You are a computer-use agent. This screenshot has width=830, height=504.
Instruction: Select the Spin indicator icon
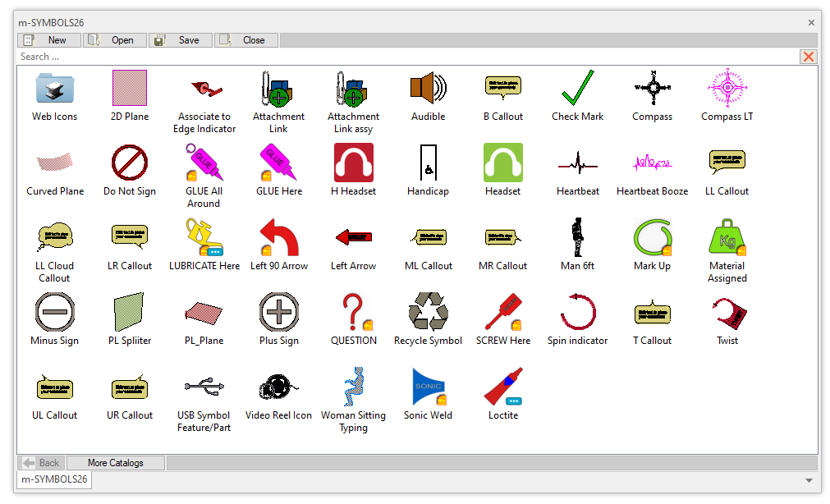click(x=577, y=312)
